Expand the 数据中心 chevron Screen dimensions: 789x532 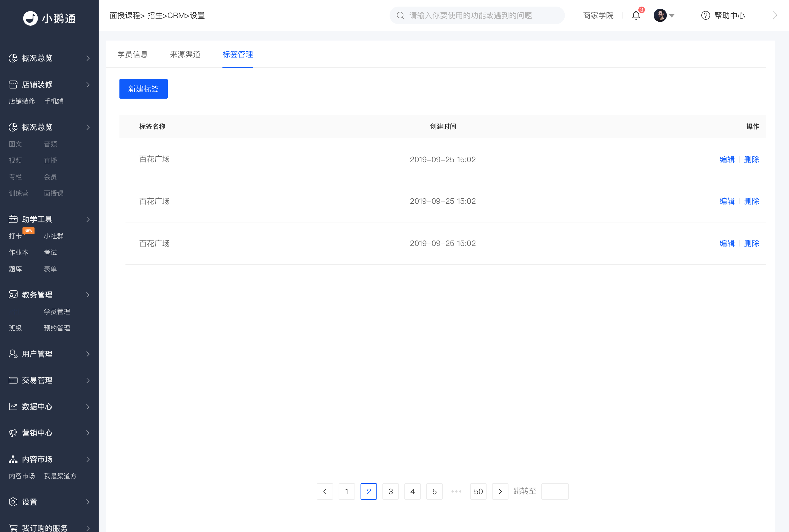[88, 407]
